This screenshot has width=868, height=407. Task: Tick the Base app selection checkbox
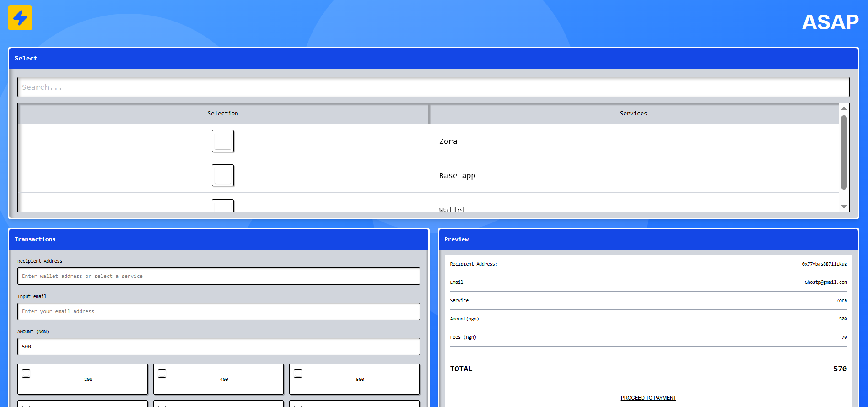coord(223,175)
